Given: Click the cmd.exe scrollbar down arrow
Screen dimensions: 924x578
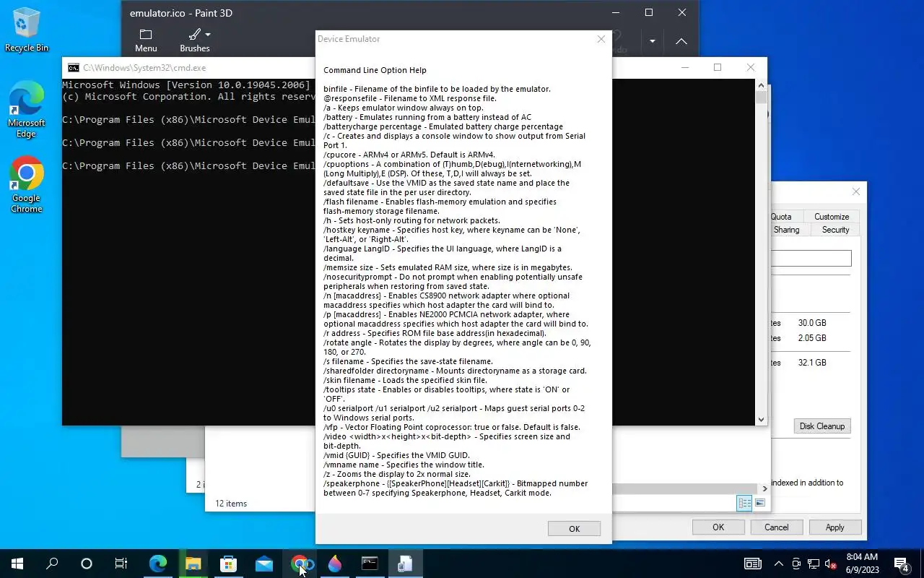Looking at the screenshot, I should pos(761,419).
